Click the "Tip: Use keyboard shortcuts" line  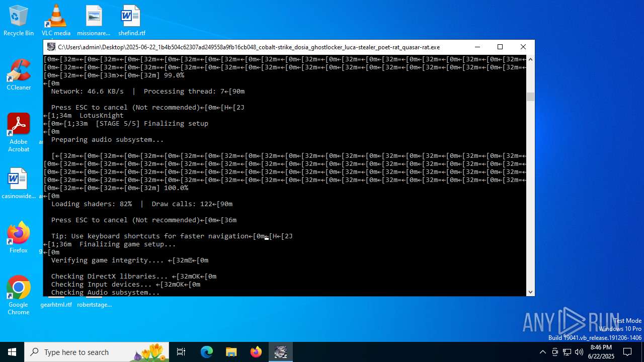pyautogui.click(x=150, y=236)
